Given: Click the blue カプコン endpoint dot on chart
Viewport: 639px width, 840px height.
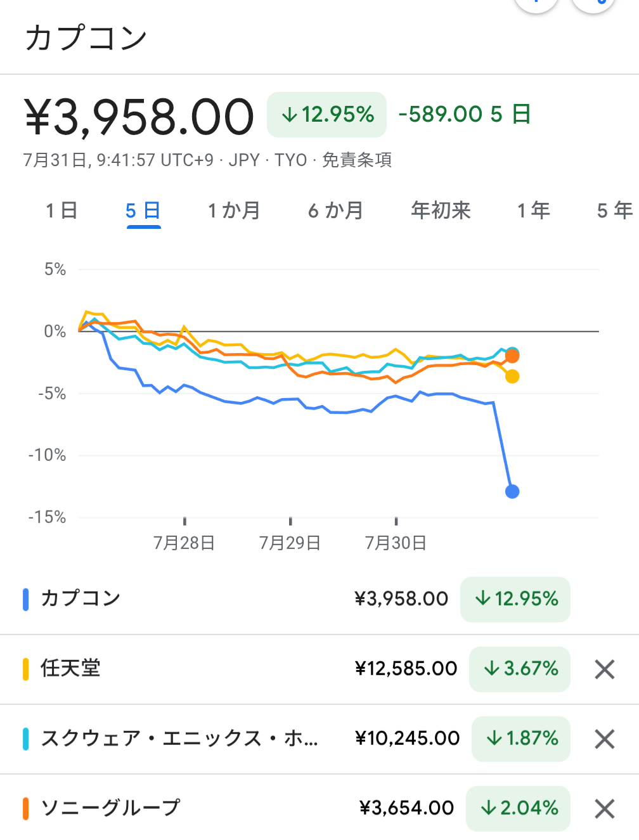Looking at the screenshot, I should click(512, 491).
